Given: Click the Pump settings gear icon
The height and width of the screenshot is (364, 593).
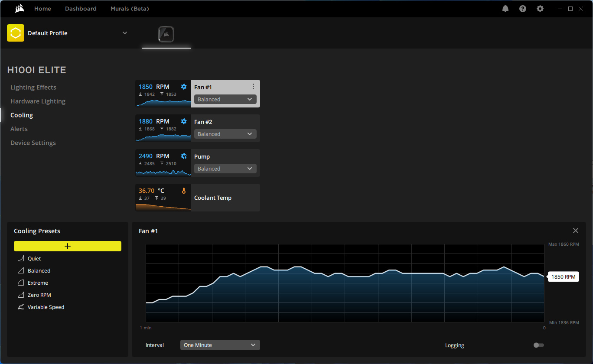Looking at the screenshot, I should (x=184, y=156).
